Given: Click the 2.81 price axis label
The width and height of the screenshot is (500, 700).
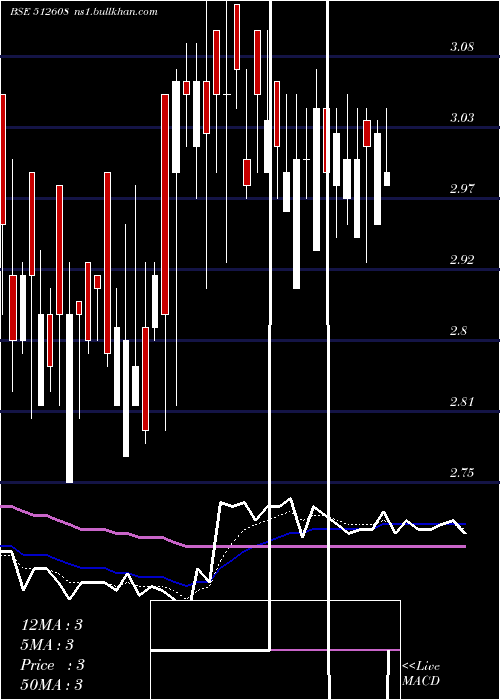Looking at the screenshot, I should point(462,401).
